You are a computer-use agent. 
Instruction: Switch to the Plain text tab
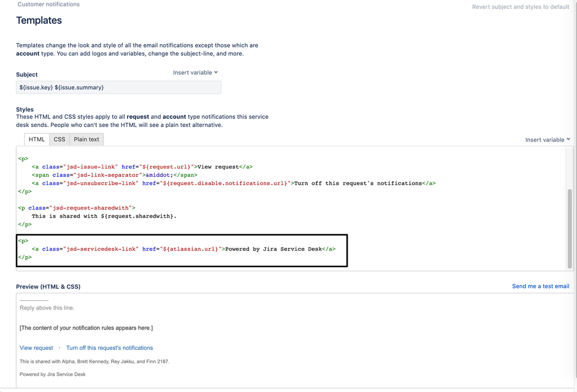(86, 139)
